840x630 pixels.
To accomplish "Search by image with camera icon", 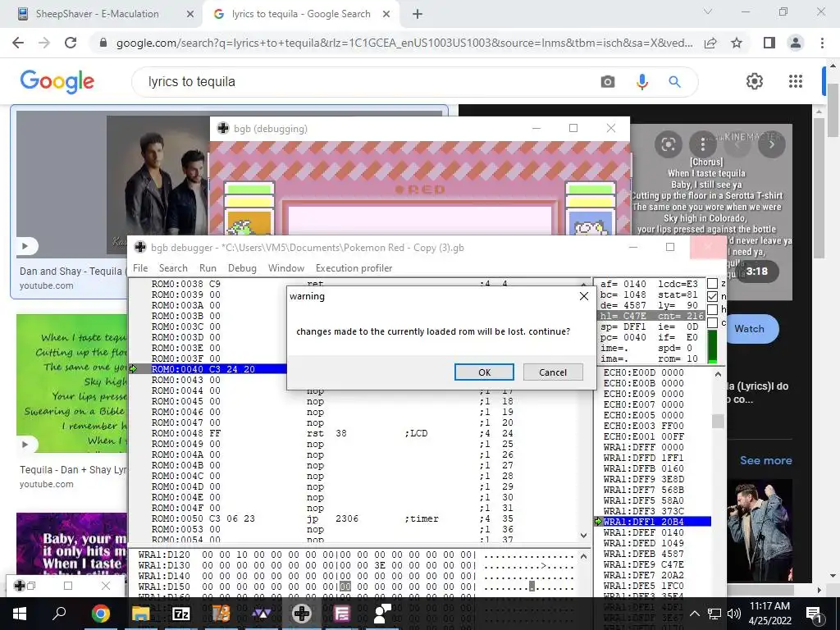I will (608, 81).
